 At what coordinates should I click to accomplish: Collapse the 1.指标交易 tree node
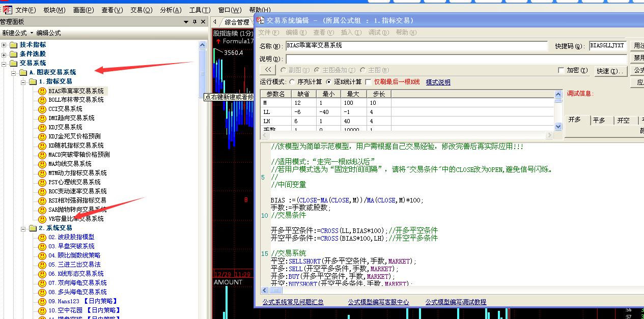click(23, 81)
